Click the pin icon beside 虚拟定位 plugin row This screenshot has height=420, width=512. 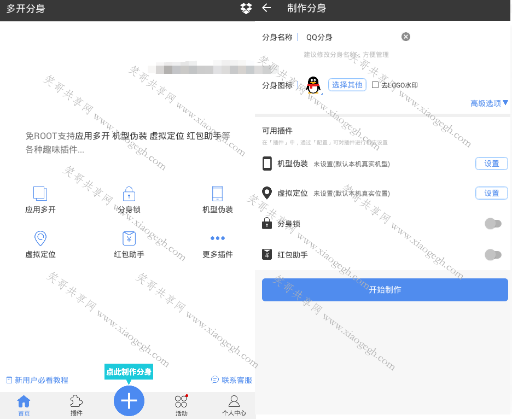tap(267, 193)
